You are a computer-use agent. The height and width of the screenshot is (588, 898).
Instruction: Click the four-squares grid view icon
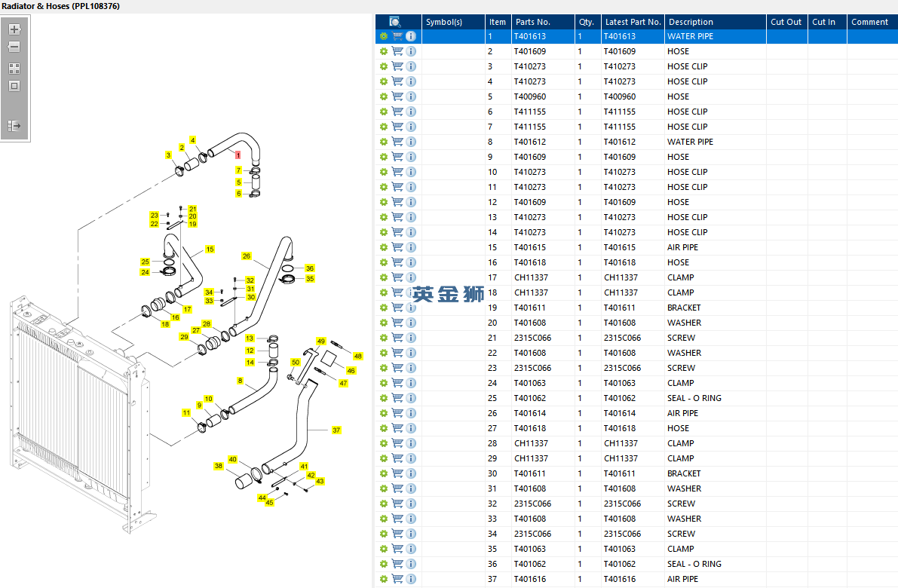click(15, 69)
